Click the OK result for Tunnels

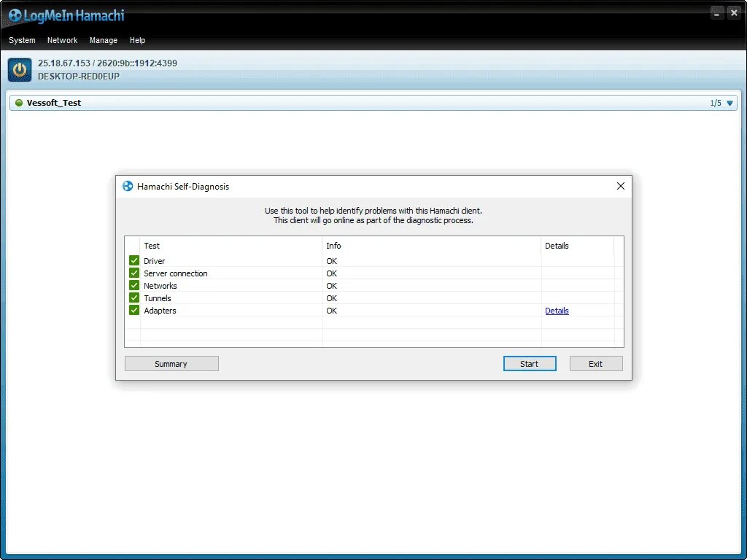[x=332, y=298]
